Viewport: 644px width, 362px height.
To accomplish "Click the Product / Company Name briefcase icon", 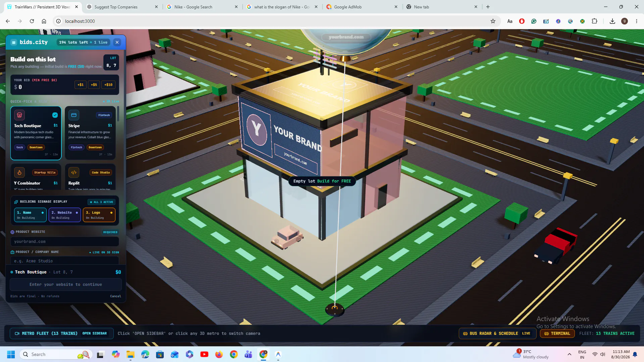I will [x=12, y=252].
